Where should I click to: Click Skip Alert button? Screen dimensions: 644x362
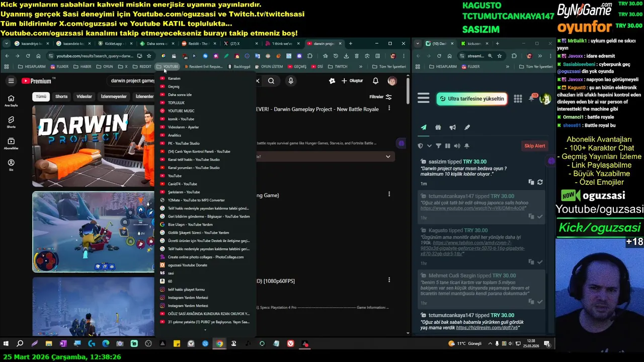click(x=534, y=146)
